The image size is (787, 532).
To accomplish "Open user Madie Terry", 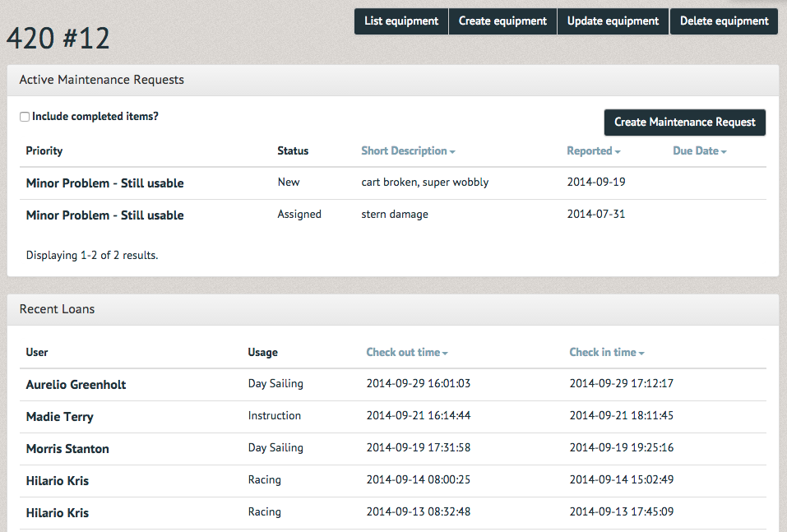I will pos(60,417).
